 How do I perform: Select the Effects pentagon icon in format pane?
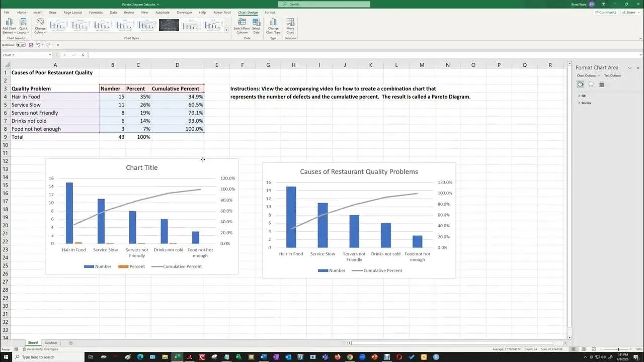click(591, 84)
